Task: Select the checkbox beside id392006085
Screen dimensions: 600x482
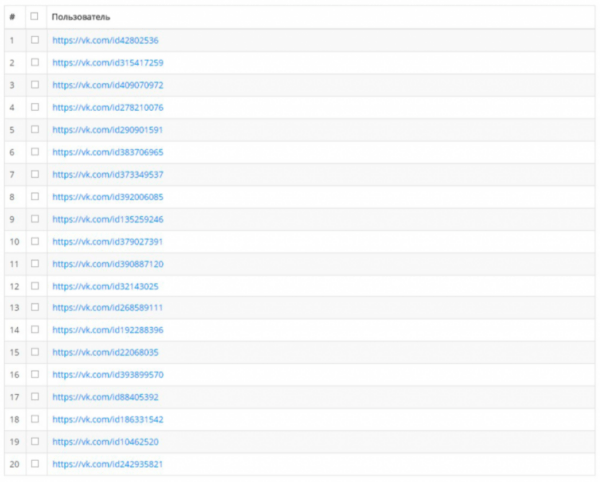Action: click(x=35, y=196)
